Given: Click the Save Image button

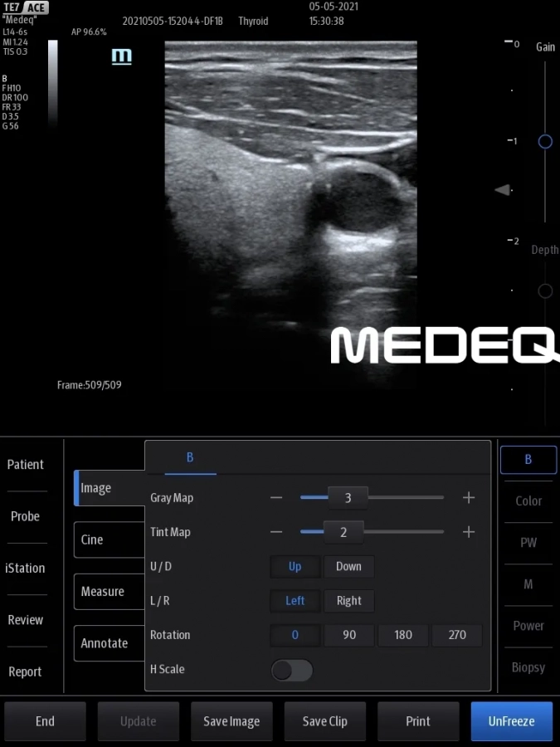Looking at the screenshot, I should tap(231, 721).
